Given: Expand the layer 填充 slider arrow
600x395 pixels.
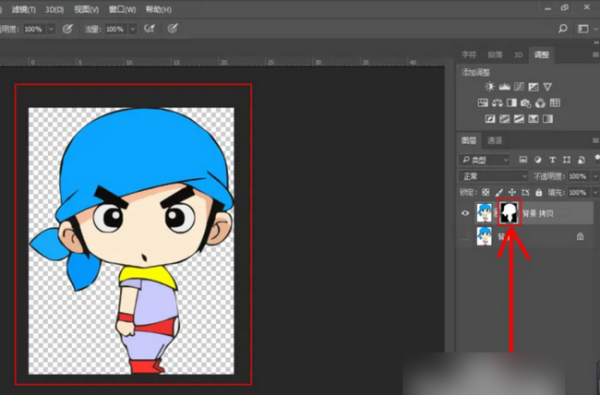Looking at the screenshot, I should point(595,192).
